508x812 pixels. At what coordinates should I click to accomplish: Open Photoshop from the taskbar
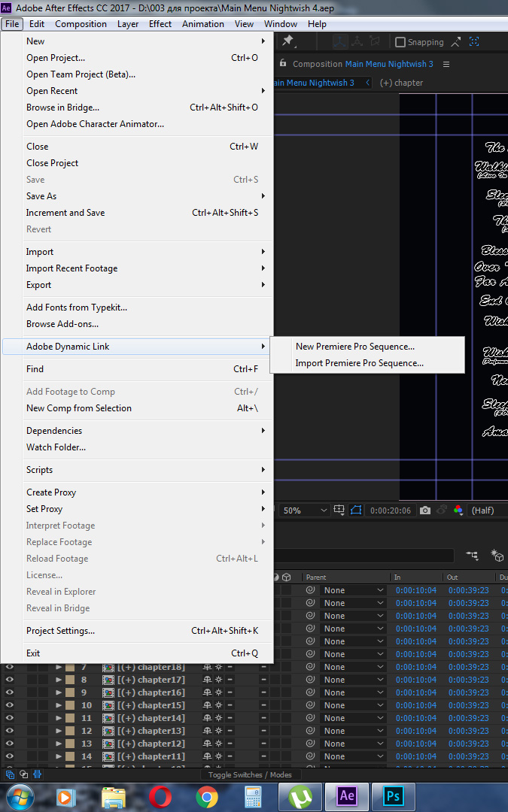(394, 795)
